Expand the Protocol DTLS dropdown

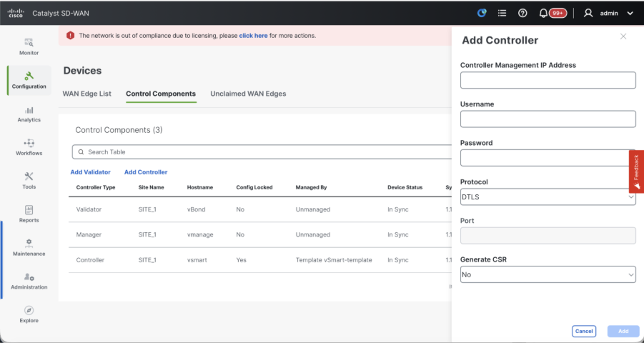(548, 197)
